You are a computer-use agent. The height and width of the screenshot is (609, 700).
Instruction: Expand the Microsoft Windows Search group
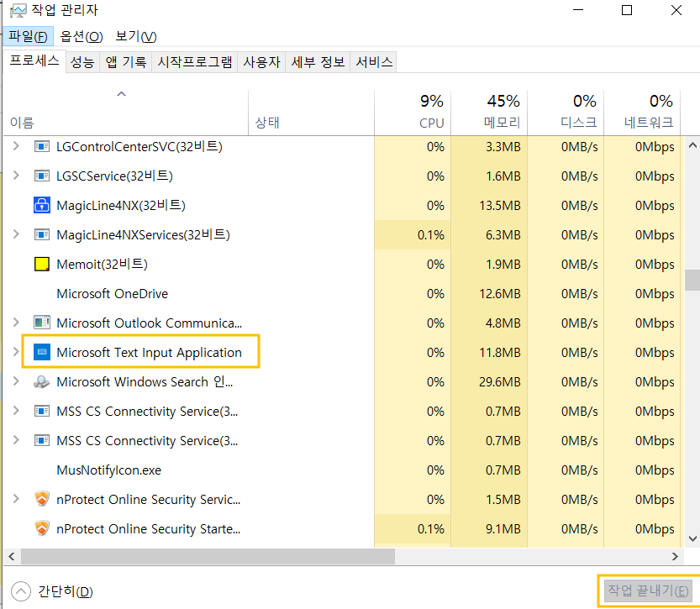(x=16, y=381)
